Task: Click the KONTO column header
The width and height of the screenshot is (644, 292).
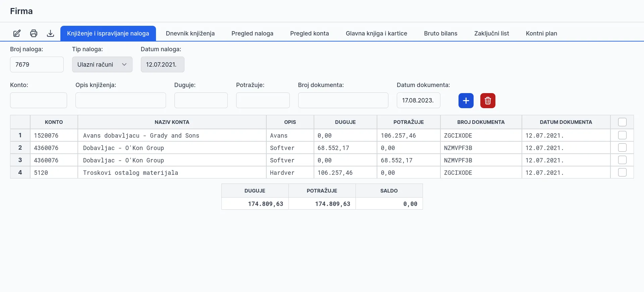Action: point(54,122)
